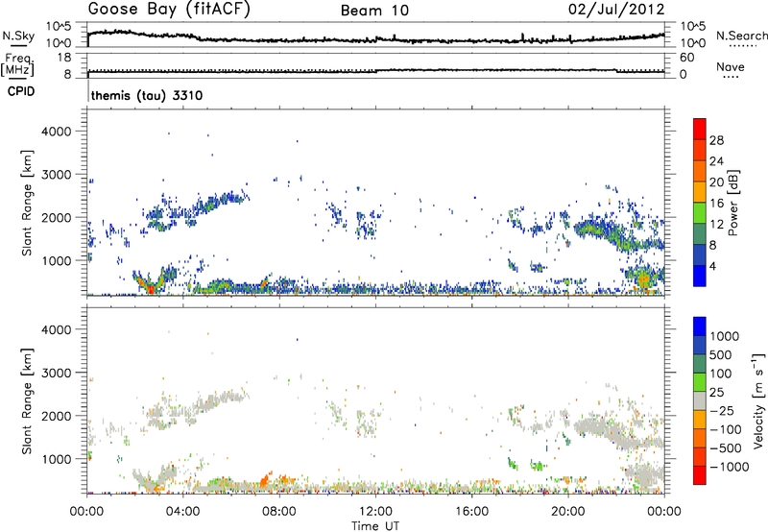Click the '16' label on Power colorbar
This screenshot has height=532, width=768.
pos(716,204)
